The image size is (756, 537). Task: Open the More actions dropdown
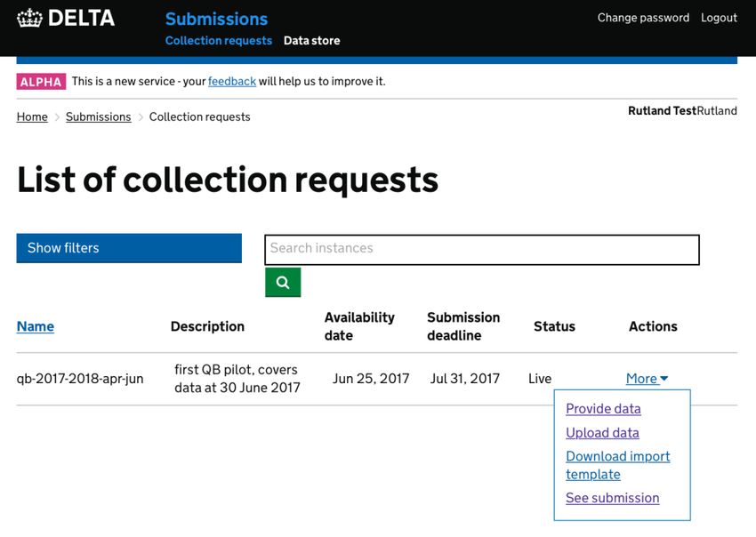(647, 379)
